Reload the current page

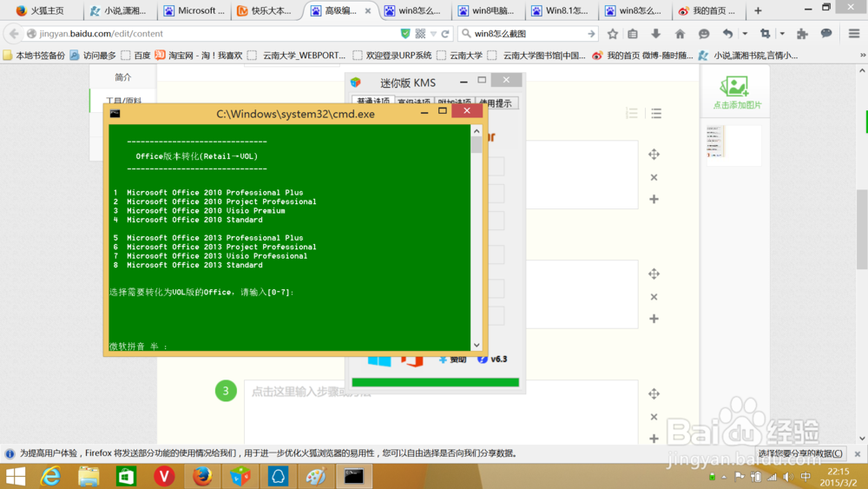tap(445, 34)
